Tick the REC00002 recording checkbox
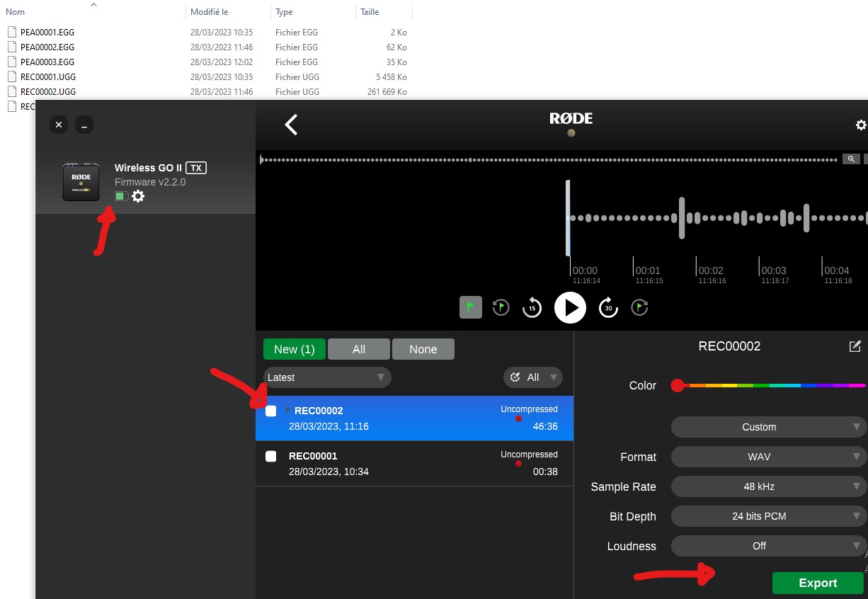 pos(270,411)
